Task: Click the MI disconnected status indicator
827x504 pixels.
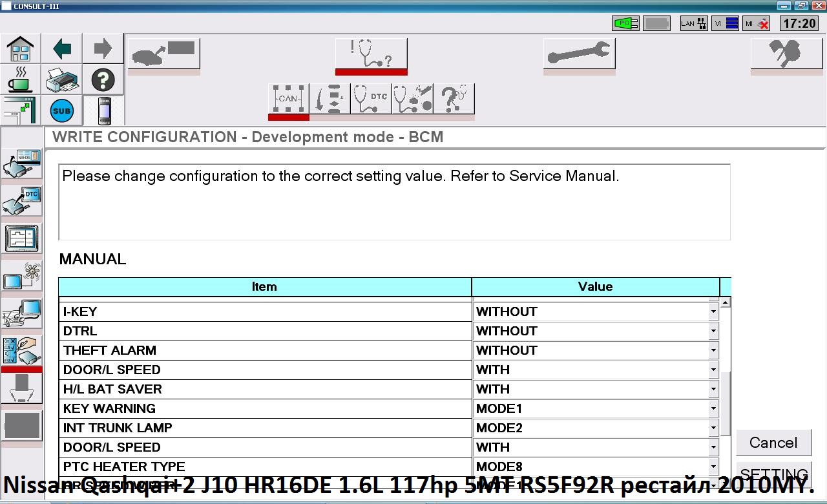Action: (757, 23)
